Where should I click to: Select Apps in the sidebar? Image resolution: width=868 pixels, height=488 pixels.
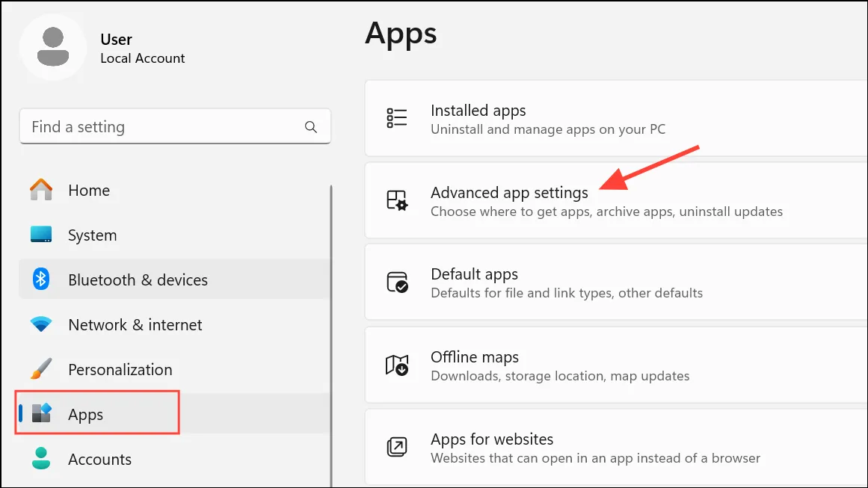[x=175, y=413]
